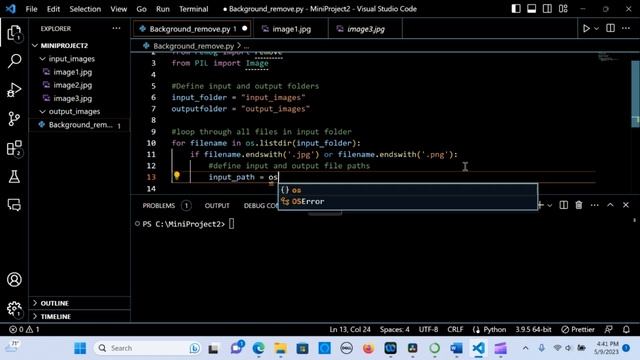Open the Selection menu

click(x=85, y=9)
